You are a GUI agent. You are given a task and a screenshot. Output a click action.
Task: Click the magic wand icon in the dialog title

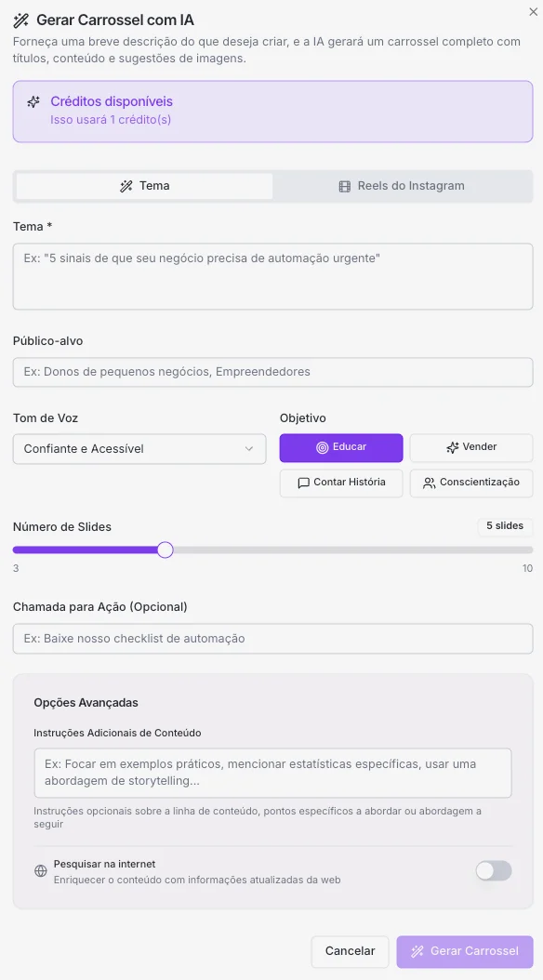coord(21,20)
